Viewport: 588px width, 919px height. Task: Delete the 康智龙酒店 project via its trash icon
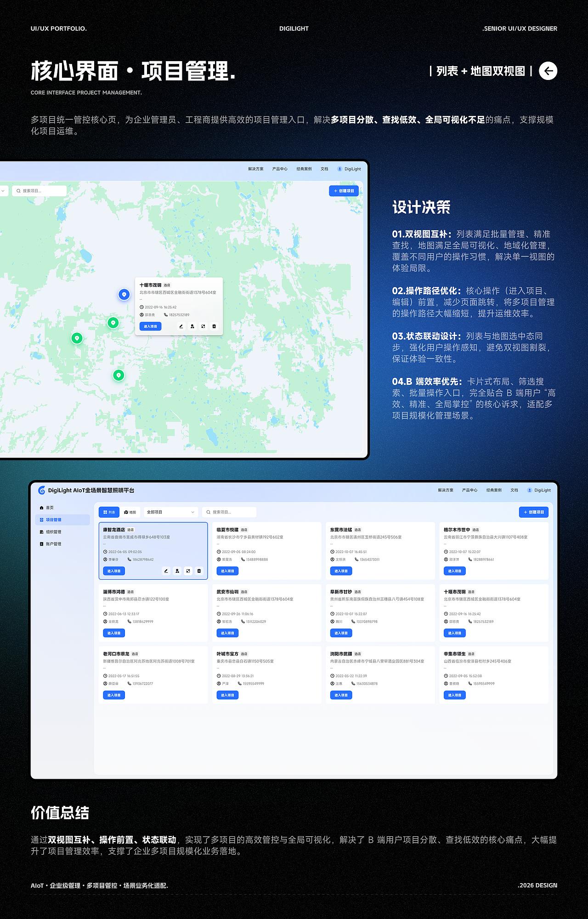(199, 571)
